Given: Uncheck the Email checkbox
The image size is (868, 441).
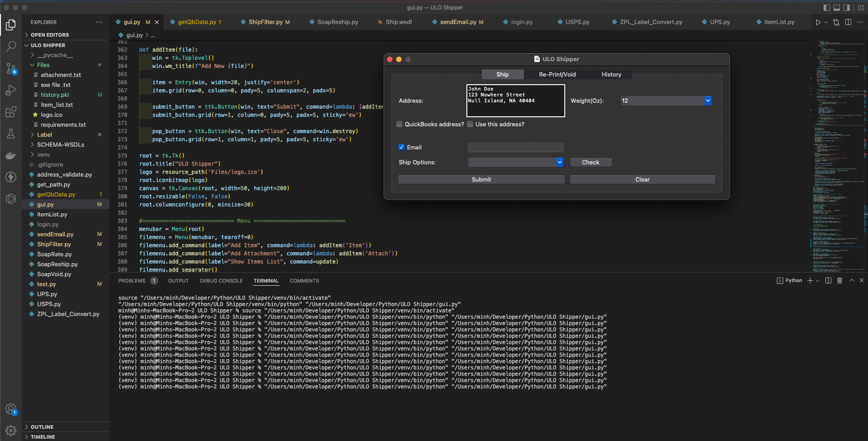Looking at the screenshot, I should [402, 147].
